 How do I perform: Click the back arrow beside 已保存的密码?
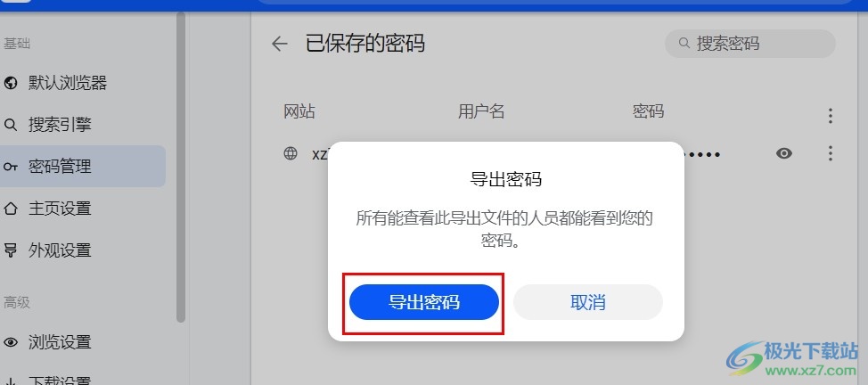click(280, 44)
